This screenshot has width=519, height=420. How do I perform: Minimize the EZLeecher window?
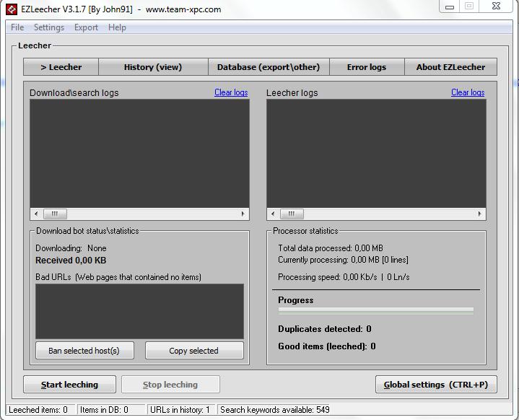pos(450,6)
